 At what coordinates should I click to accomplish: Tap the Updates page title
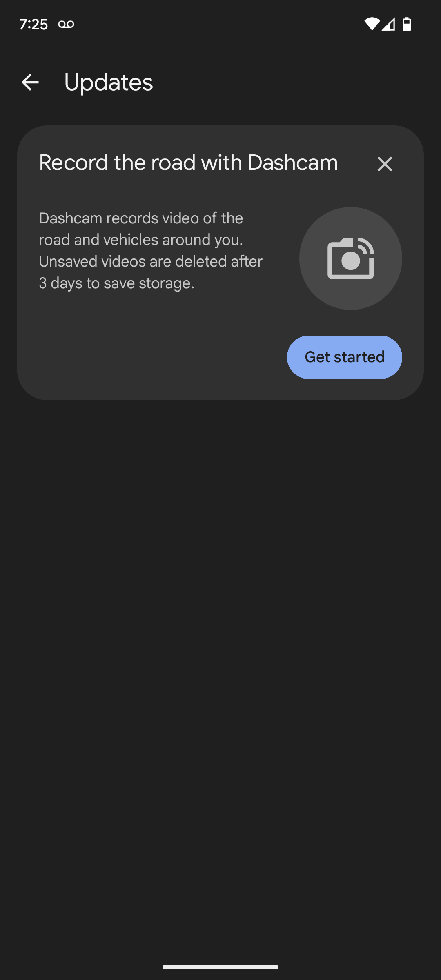click(x=109, y=82)
